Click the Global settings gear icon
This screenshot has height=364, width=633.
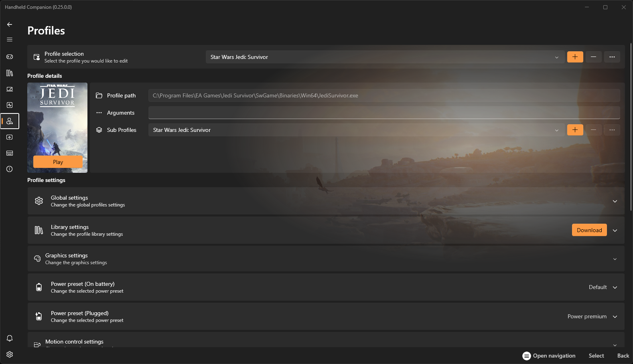(x=39, y=201)
